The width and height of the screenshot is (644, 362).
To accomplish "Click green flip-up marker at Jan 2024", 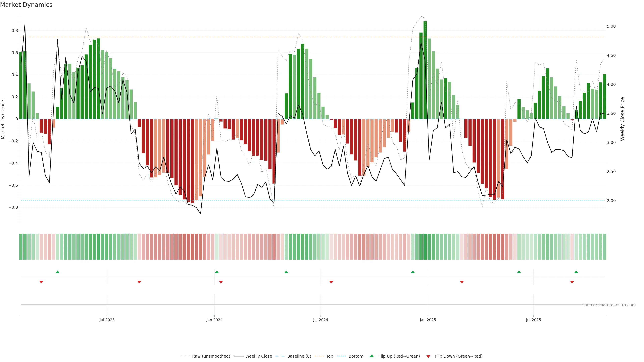I will click(x=217, y=272).
